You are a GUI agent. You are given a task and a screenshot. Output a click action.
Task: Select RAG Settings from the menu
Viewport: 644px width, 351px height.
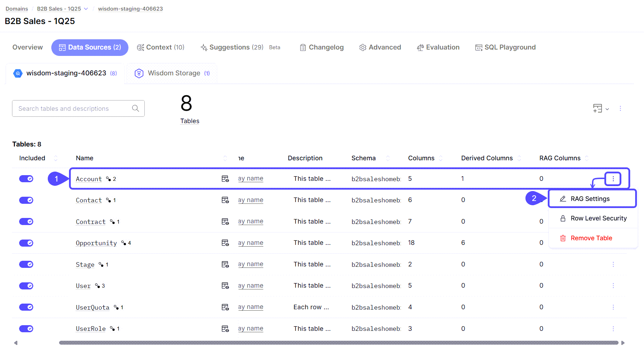(590, 199)
